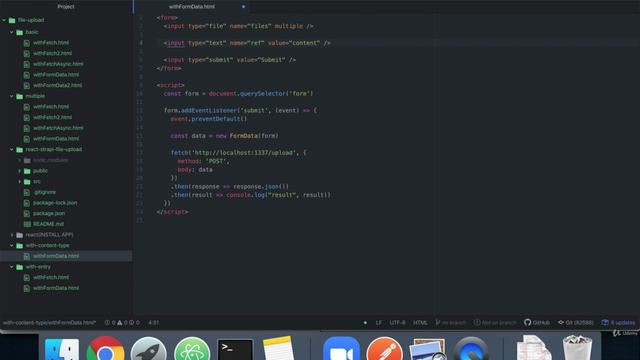Viewport: 640px width, 360px height.
Task: Open the Preview icon in the Dock
Action: tap(427, 349)
